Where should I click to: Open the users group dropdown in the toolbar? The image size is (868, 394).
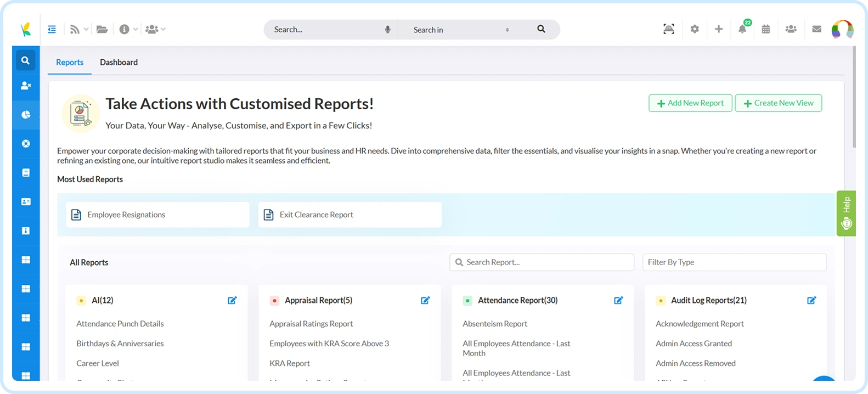[x=155, y=30]
